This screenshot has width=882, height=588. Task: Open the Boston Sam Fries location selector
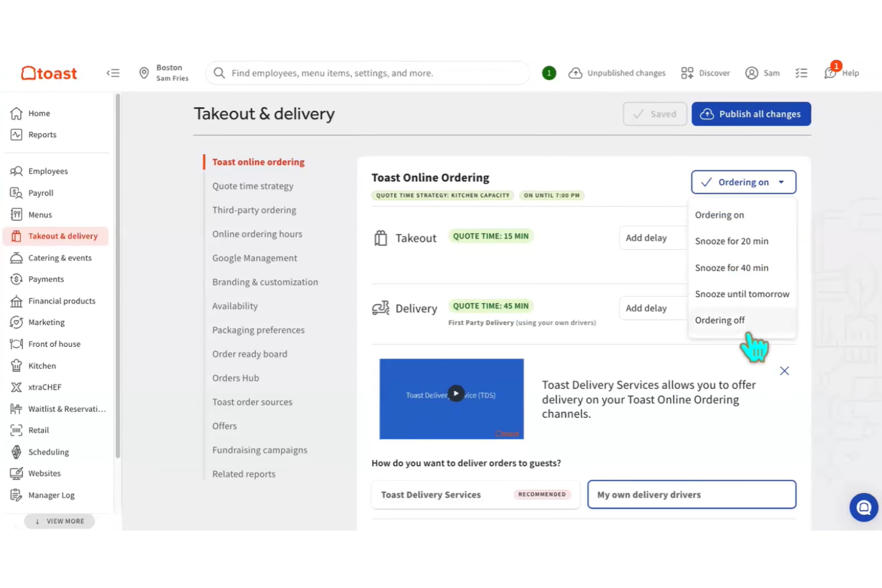click(x=163, y=73)
